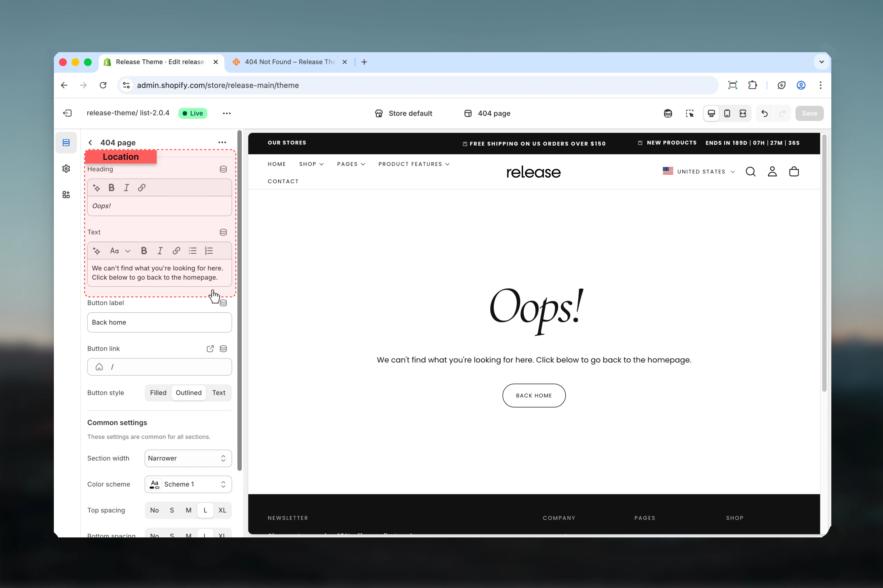Click the Heading AI generate text icon
This screenshot has width=883, height=588.
pyautogui.click(x=96, y=188)
